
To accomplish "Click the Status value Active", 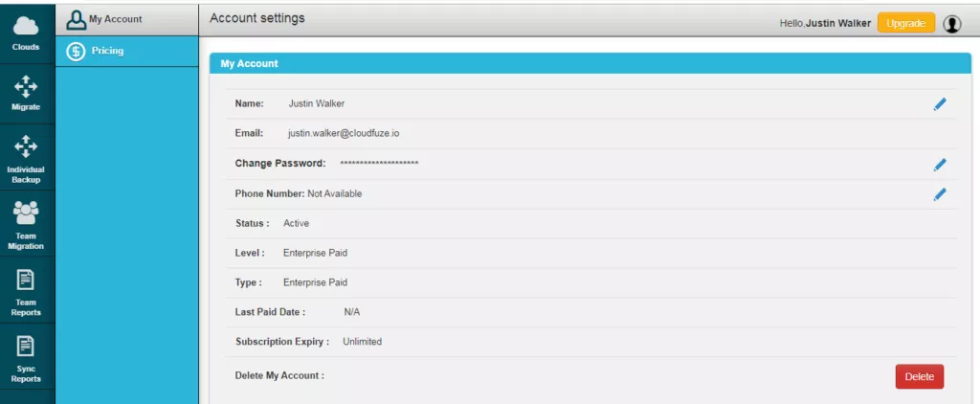I will tap(297, 223).
